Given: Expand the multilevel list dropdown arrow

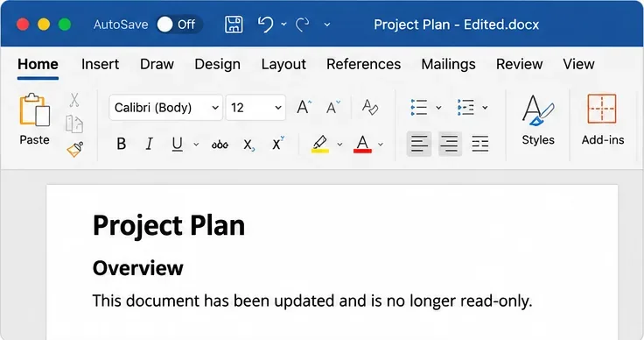Looking at the screenshot, I should tap(485, 108).
